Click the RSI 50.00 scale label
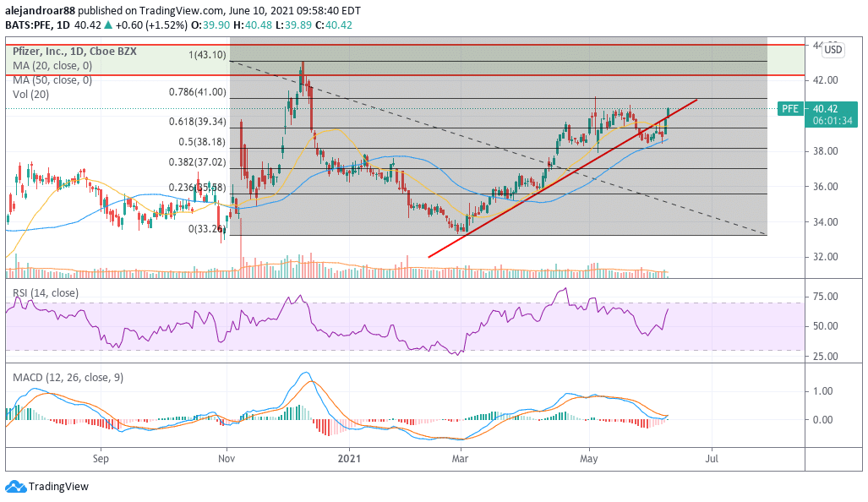 tap(826, 326)
